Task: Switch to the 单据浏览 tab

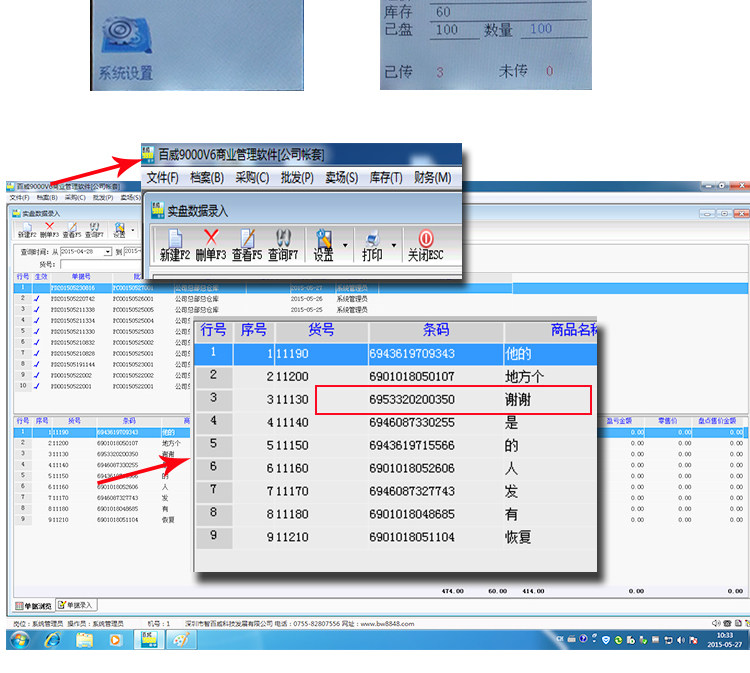Action: click(x=33, y=606)
